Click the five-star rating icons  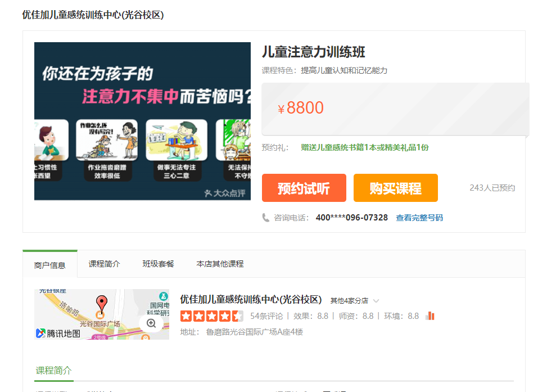pos(211,316)
